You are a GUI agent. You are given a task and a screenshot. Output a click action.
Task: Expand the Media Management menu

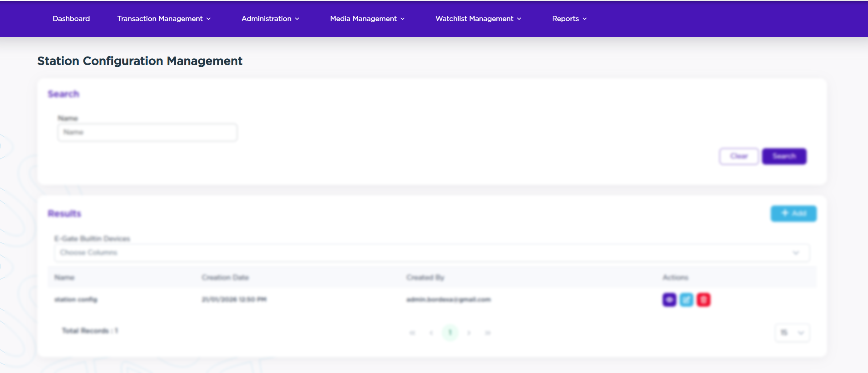coord(367,18)
